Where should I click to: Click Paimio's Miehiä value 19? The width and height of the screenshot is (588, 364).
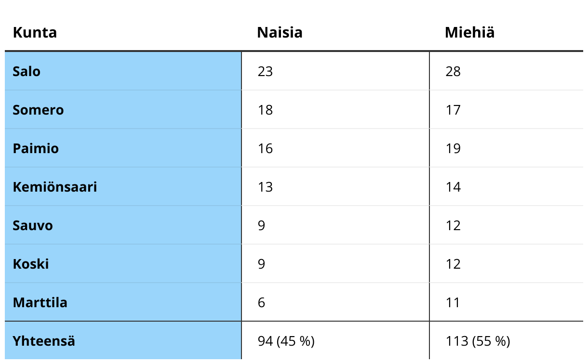click(x=453, y=148)
